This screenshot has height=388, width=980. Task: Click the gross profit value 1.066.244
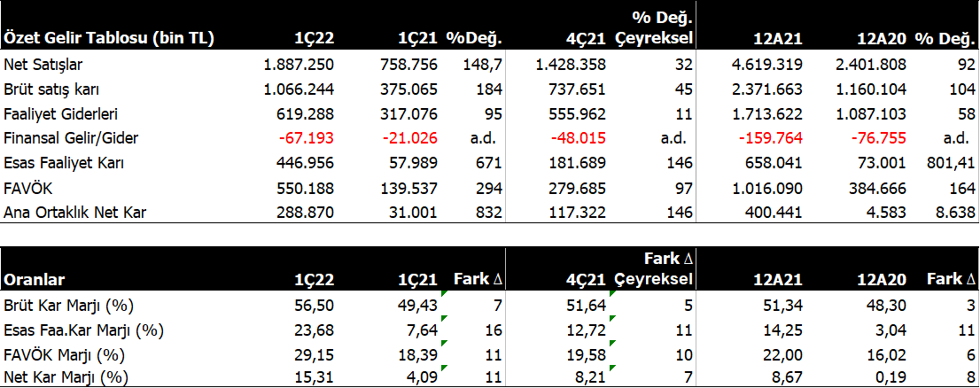coord(297,89)
